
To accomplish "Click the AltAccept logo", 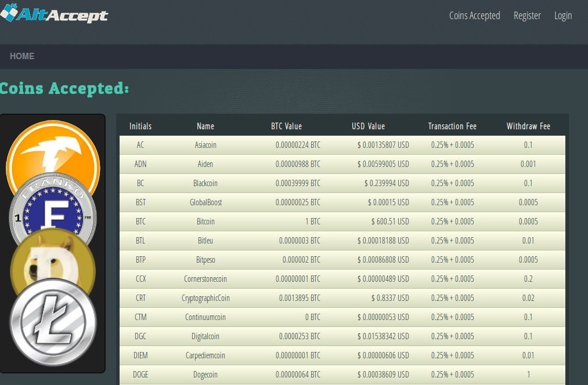I will tap(54, 13).
